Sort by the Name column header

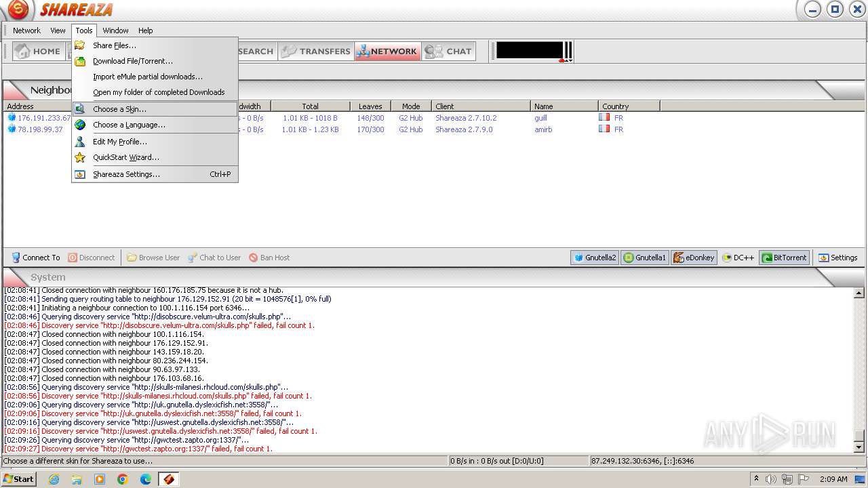pos(564,106)
